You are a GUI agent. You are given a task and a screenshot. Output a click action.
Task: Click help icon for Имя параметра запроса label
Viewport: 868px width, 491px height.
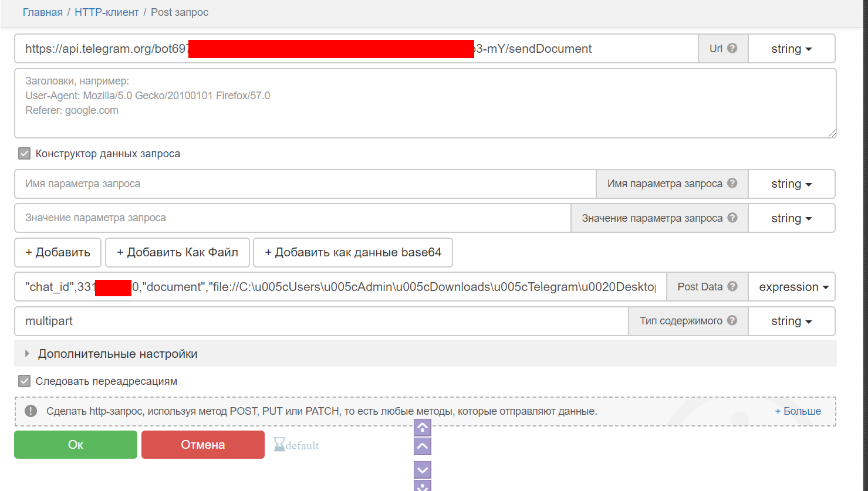pos(732,183)
